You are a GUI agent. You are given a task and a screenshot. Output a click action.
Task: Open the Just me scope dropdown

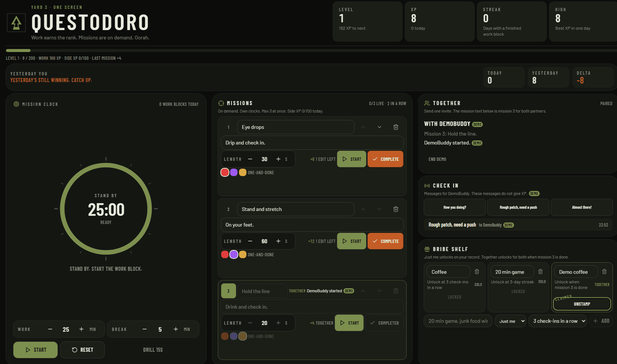click(x=511, y=321)
